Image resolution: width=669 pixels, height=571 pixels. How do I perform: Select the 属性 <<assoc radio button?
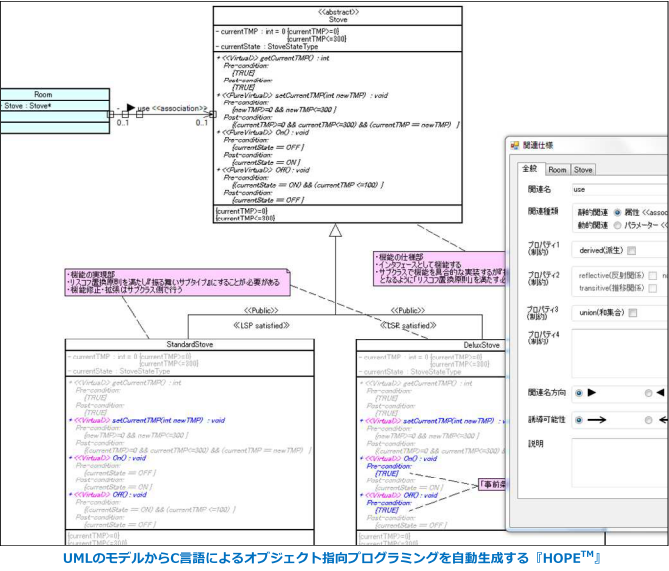pos(617,212)
